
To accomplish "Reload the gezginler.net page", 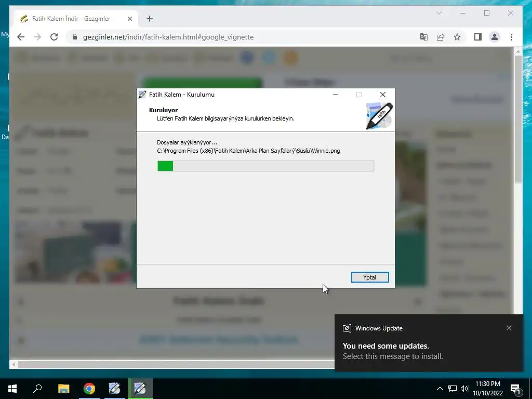I will (54, 37).
